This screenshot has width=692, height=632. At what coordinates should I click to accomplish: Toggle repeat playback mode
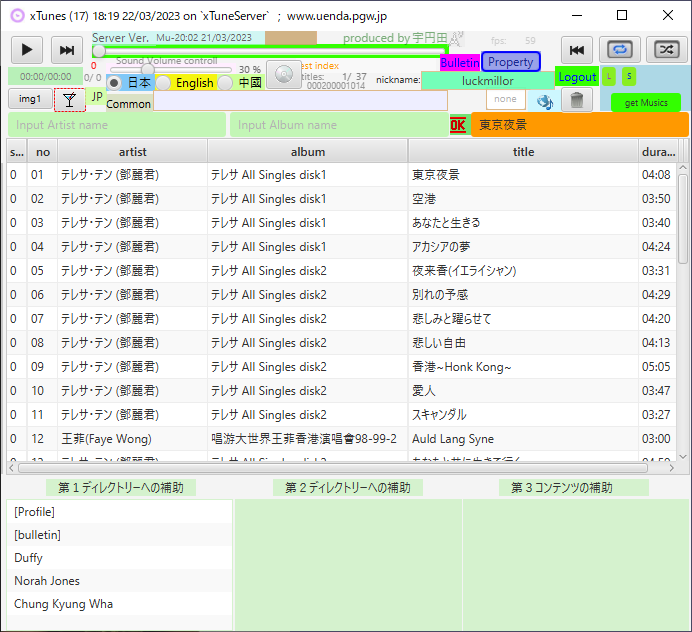click(620, 50)
